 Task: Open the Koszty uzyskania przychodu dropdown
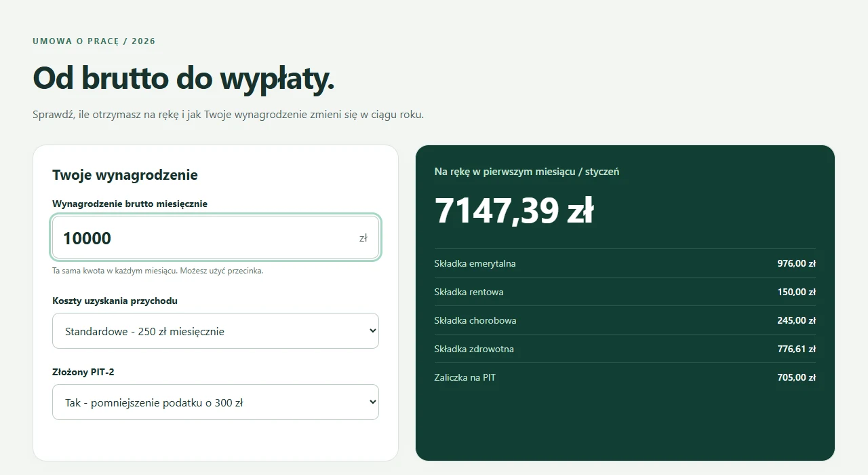point(215,331)
